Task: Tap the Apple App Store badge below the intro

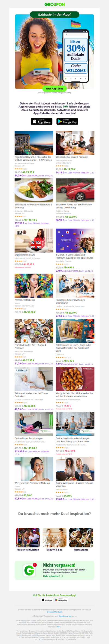Action: pyautogui.click(x=41, y=122)
